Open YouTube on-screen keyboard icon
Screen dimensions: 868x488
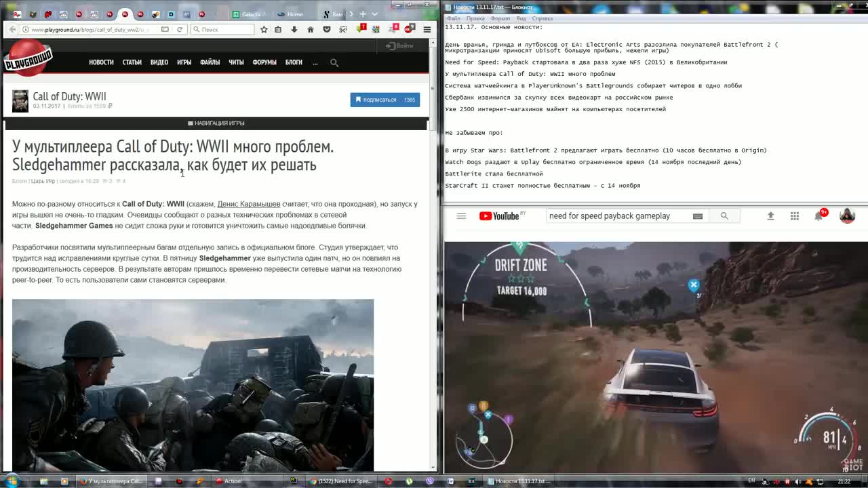(x=697, y=216)
